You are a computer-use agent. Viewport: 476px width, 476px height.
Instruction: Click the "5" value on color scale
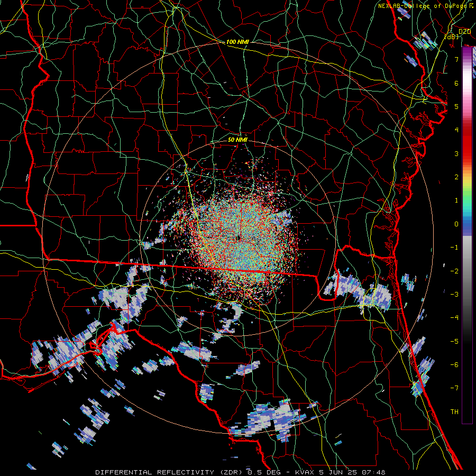point(456,106)
